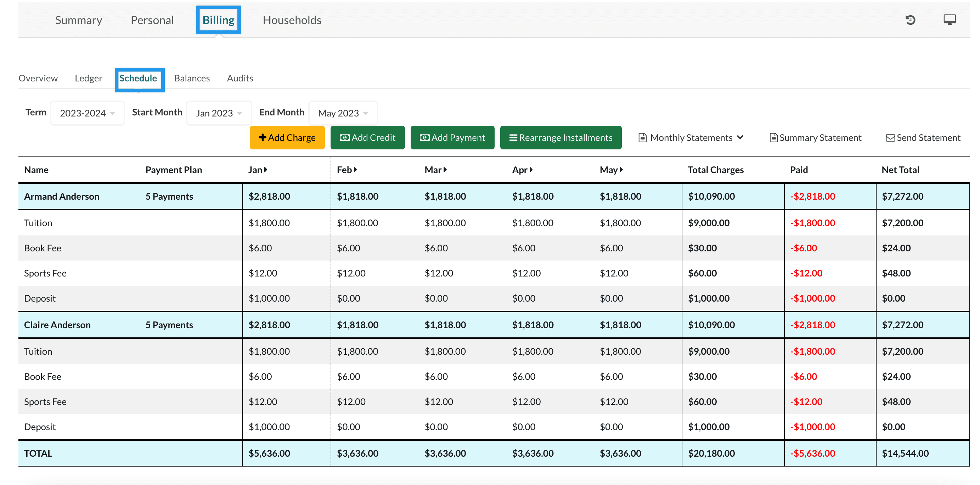Click the monitor display icon

[950, 20]
